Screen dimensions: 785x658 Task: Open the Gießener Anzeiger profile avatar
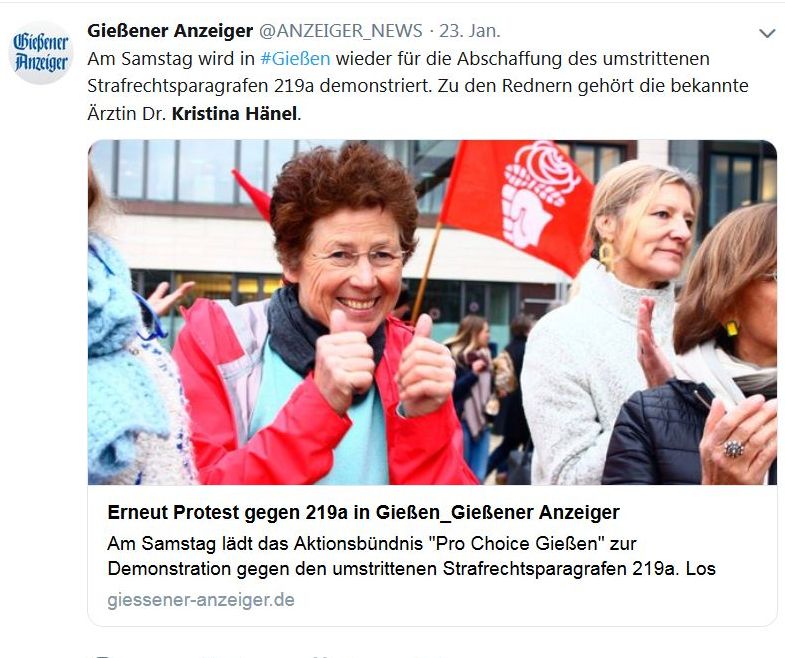click(41, 52)
